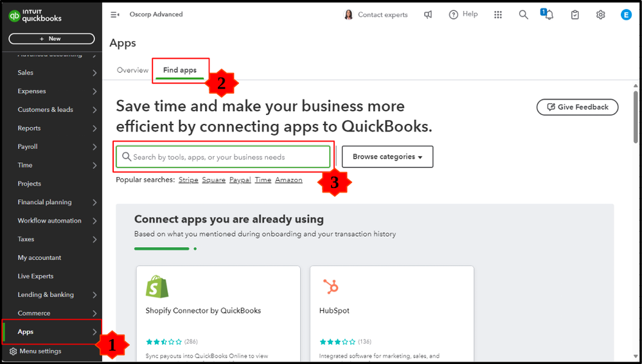Viewport: 642px width, 364px height.
Task: Open the apps grid launcher icon
Action: (498, 15)
